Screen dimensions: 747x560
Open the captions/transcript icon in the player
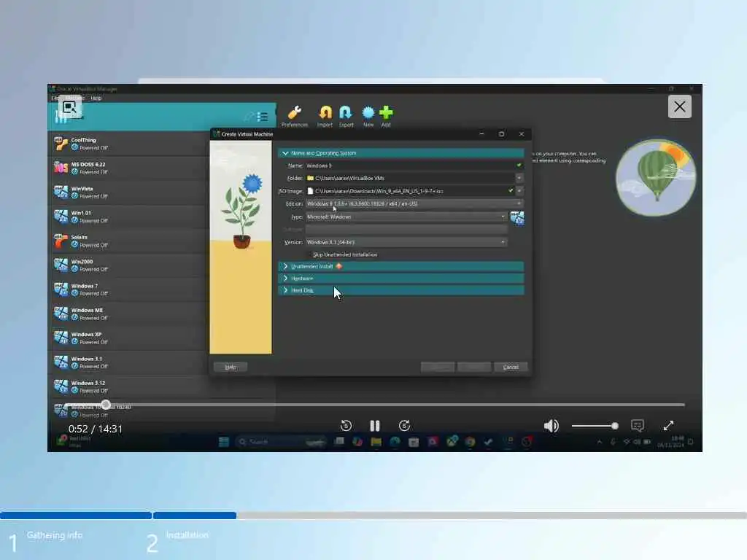pos(638,425)
